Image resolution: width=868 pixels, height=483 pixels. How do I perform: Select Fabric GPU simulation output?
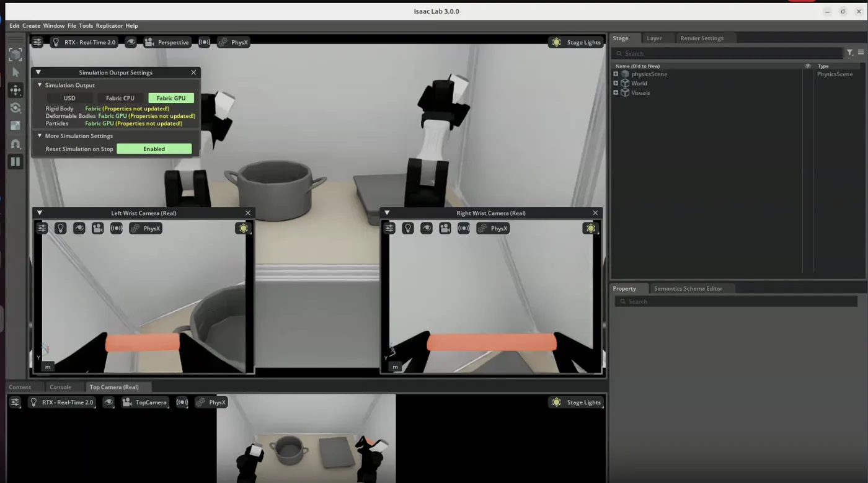[x=171, y=98]
